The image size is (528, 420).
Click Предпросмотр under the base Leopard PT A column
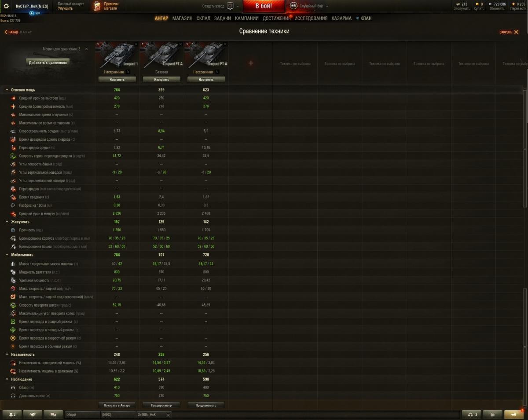(x=161, y=405)
